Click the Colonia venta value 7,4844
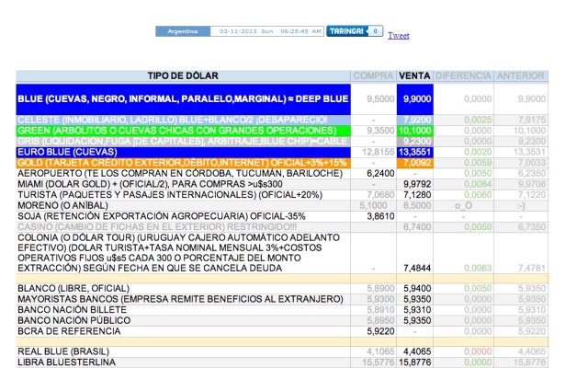Screen dimensions: 588x368 417,268
